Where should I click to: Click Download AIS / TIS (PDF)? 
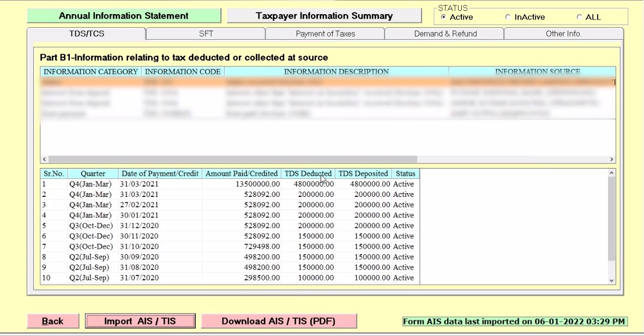tap(279, 321)
